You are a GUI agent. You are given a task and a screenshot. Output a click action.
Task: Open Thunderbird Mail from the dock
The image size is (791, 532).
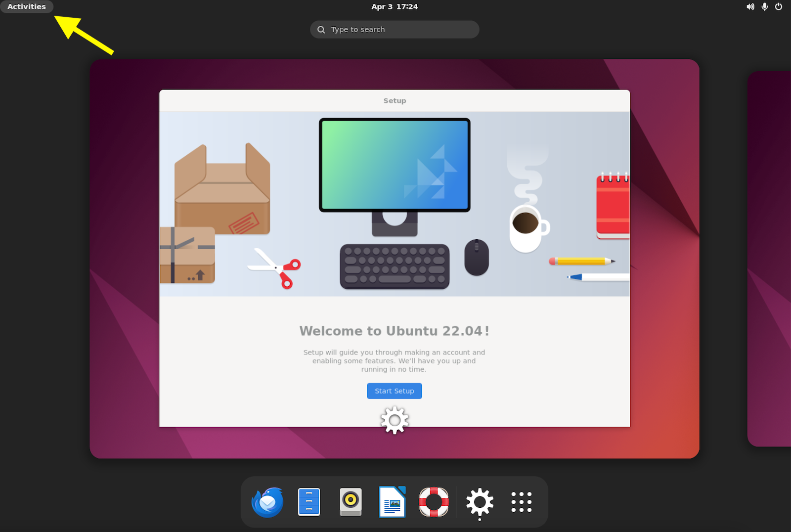point(267,502)
